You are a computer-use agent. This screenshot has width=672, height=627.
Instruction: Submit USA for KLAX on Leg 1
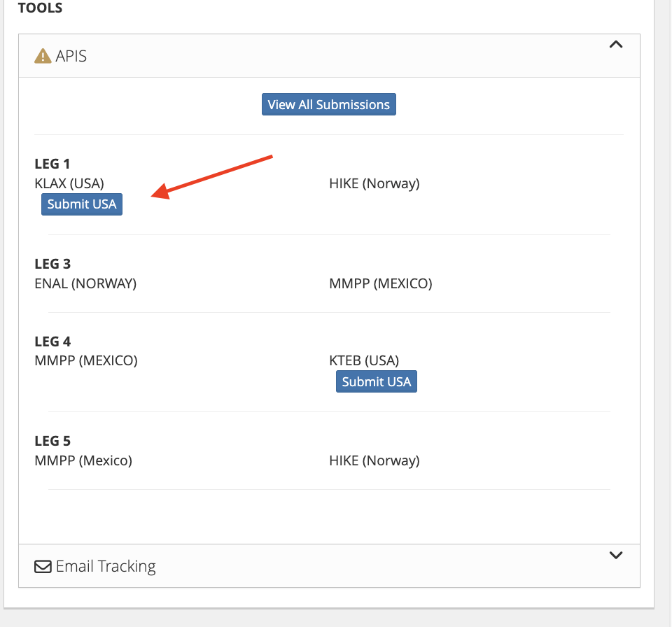point(82,204)
